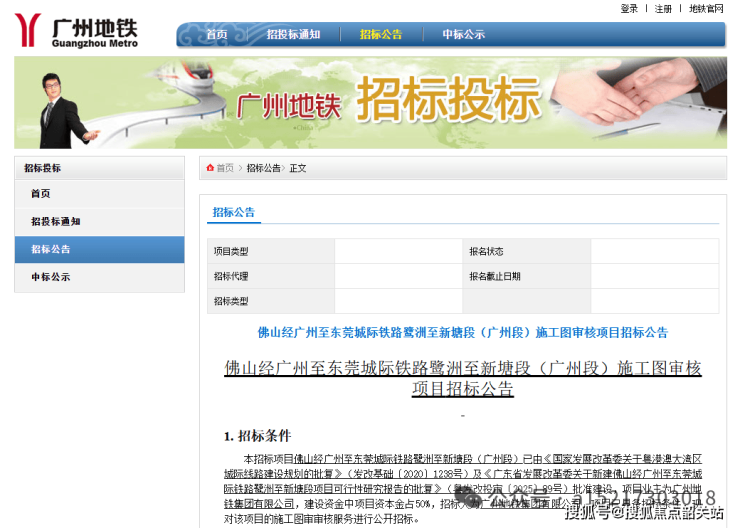The height and width of the screenshot is (528, 740).
Task: Click the 登录 link at top right
Action: [629, 8]
